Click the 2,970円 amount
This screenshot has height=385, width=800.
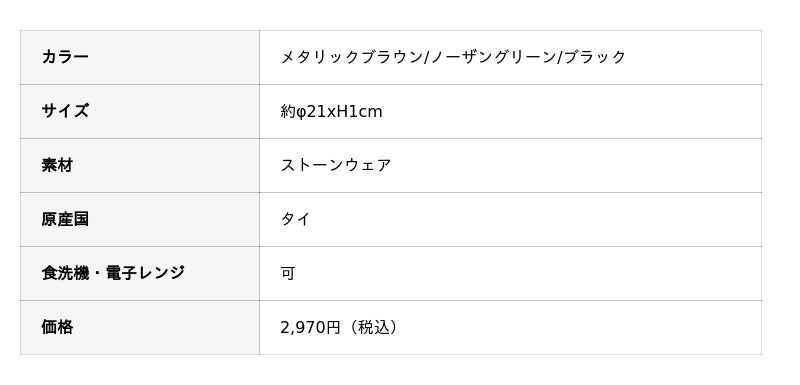310,327
